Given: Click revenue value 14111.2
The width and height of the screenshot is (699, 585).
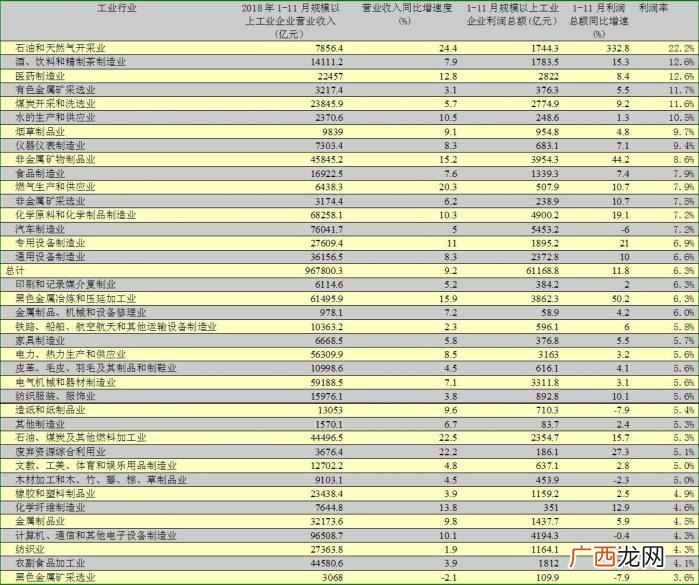Looking at the screenshot, I should click(326, 62).
